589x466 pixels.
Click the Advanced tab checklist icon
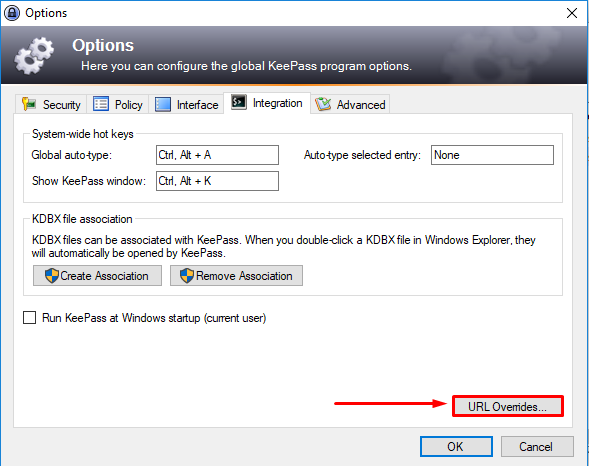click(323, 104)
